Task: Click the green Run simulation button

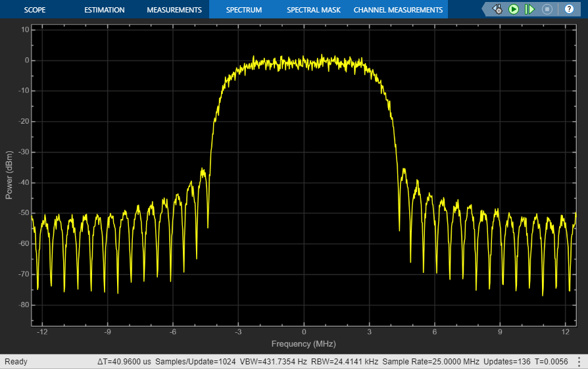Action: pos(514,9)
